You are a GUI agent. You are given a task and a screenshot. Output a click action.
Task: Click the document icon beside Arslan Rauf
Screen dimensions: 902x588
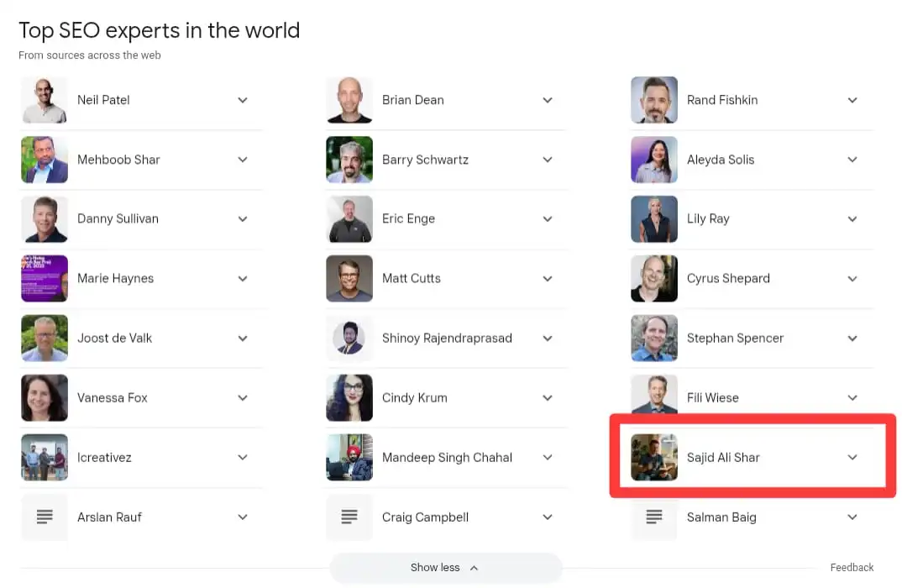click(x=45, y=517)
